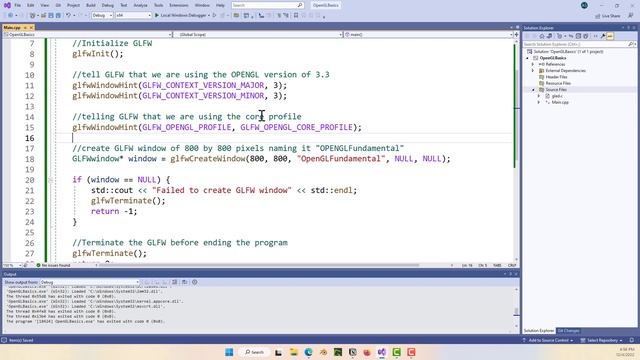This screenshot has width=640, height=360.
Task: Open the OpenGLBasics project scope dropdown
Action: coord(88,35)
